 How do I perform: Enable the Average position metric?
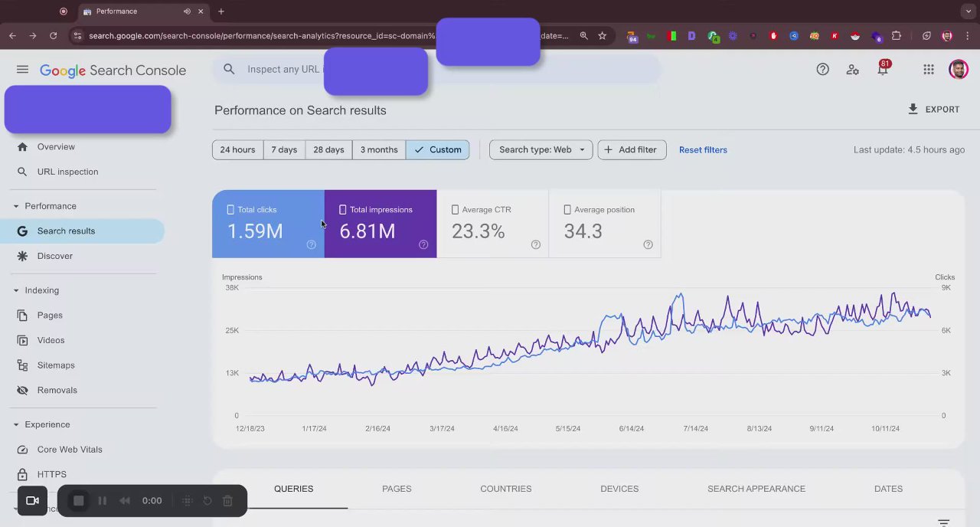tap(605, 224)
